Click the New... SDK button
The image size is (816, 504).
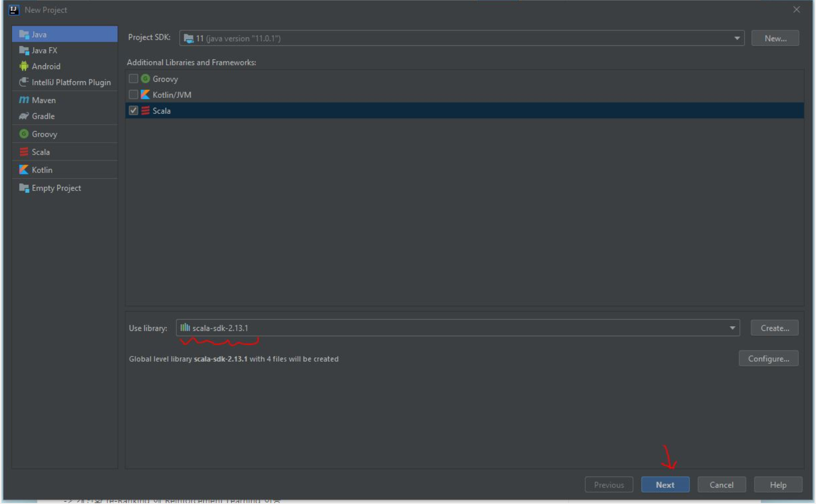(775, 38)
